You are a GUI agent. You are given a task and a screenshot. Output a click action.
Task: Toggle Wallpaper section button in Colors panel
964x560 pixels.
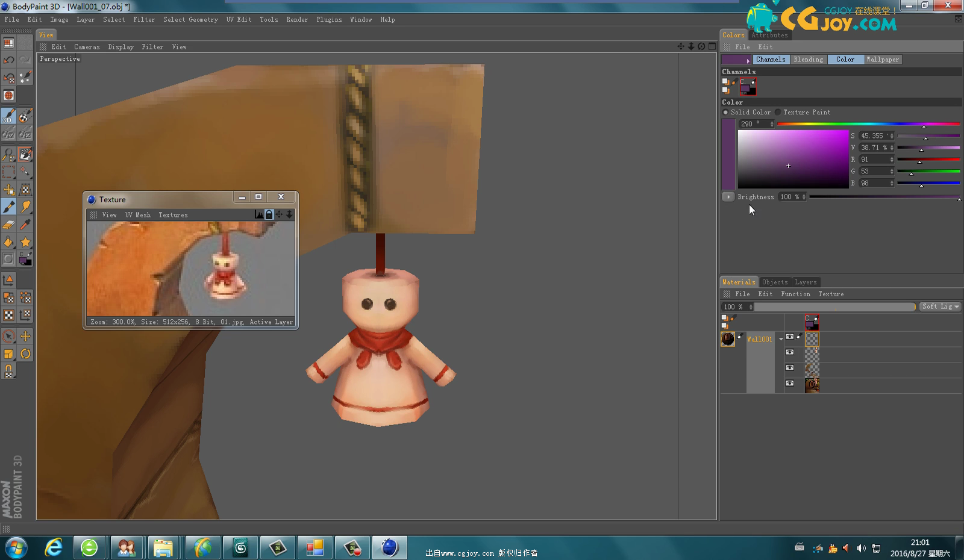882,60
